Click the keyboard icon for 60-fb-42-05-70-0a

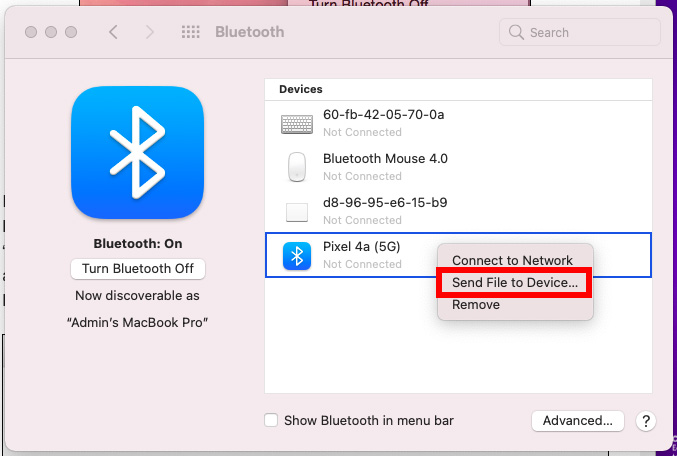point(297,124)
